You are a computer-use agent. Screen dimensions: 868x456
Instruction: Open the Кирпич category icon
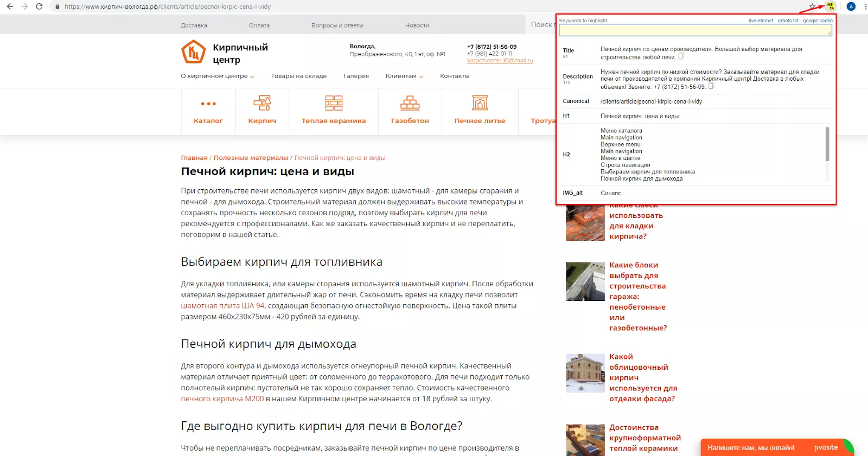262,103
